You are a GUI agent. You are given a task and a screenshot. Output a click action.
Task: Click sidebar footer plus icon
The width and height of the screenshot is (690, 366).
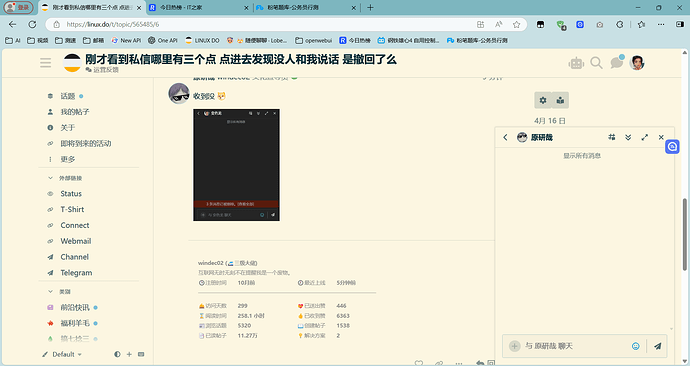129,354
